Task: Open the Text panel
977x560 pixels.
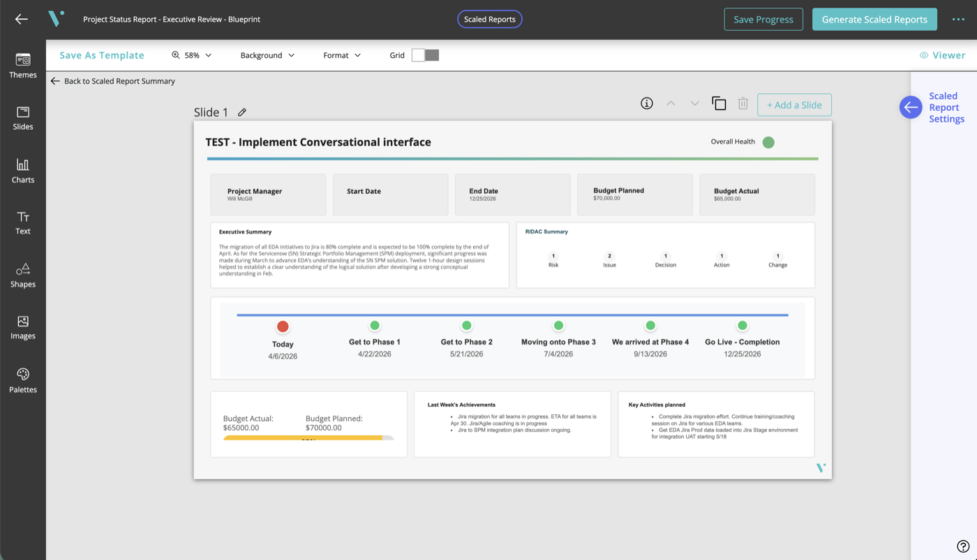Action: [23, 223]
